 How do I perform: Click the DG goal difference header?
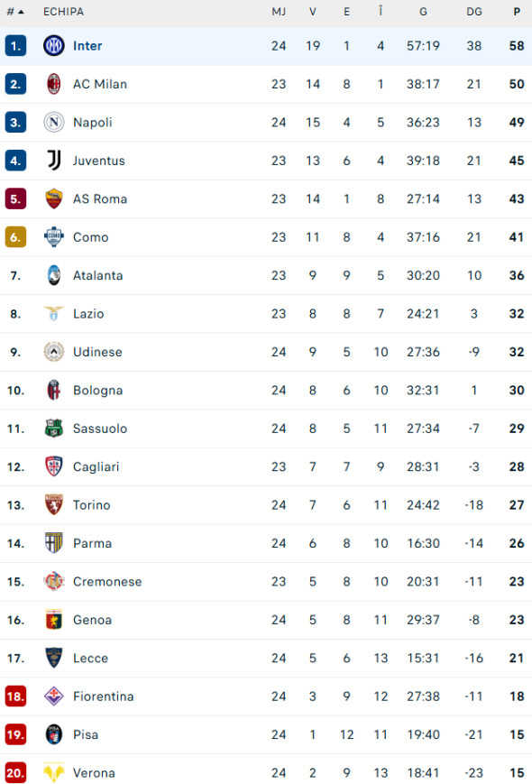click(474, 12)
